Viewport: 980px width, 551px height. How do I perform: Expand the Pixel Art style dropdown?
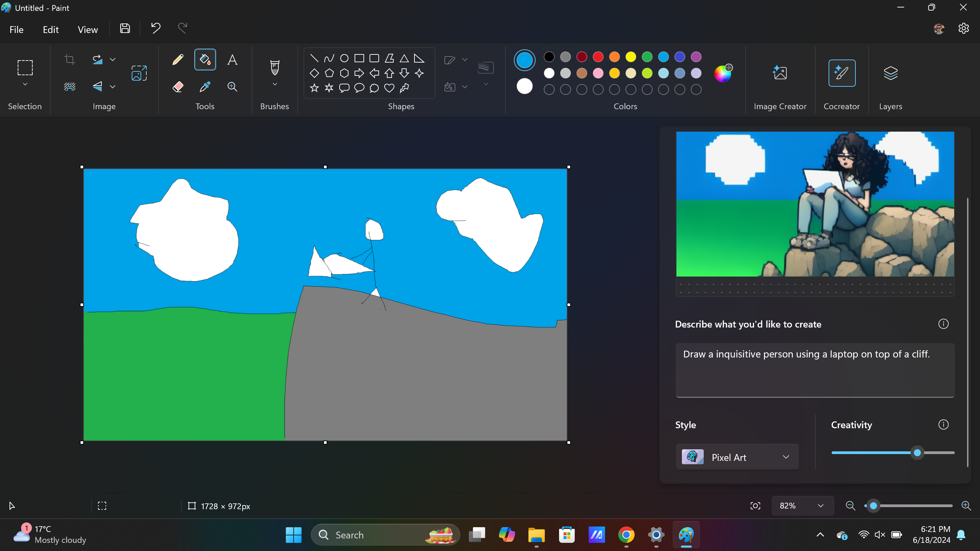click(737, 457)
